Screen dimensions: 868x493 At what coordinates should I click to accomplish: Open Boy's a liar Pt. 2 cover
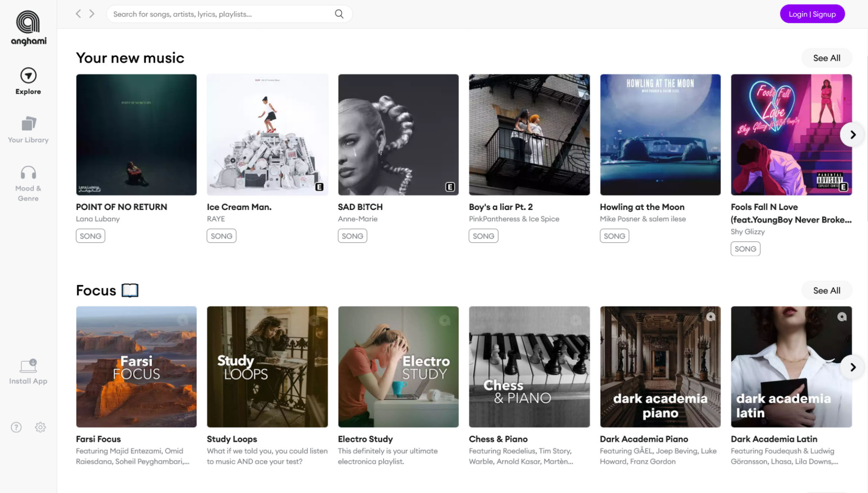click(x=529, y=134)
